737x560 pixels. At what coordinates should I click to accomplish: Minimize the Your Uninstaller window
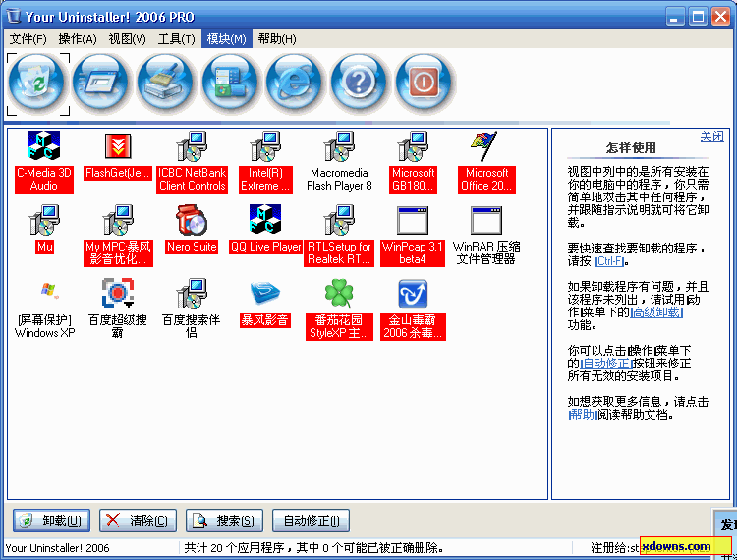(x=675, y=17)
